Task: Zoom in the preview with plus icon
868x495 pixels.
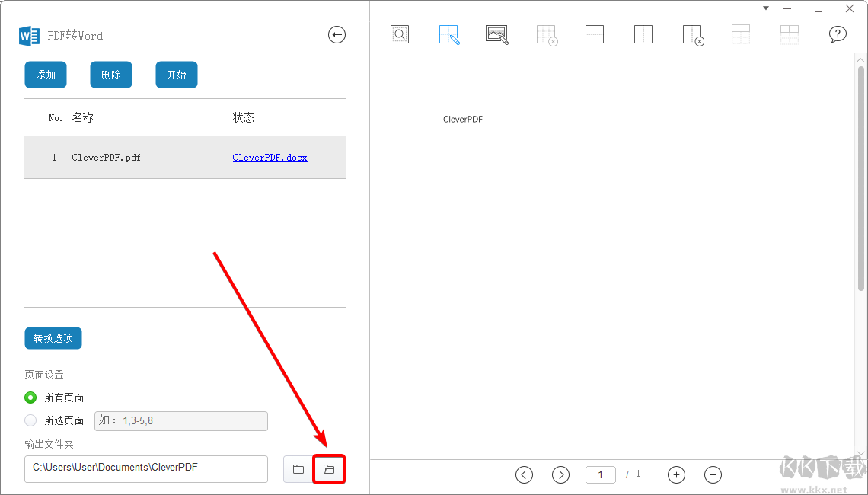Action: point(676,474)
